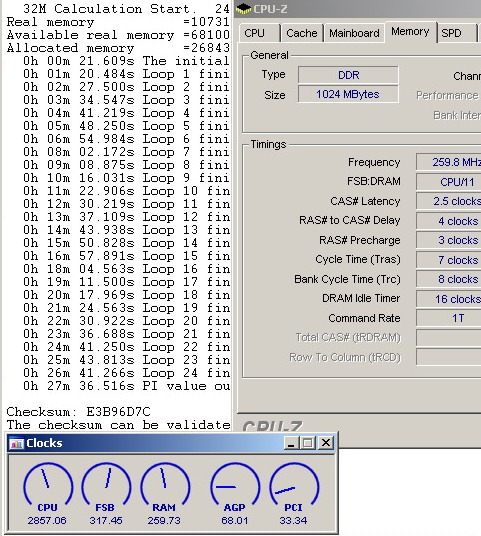The height and width of the screenshot is (536, 481).
Task: Click the Clocks window title bar
Action: pos(171,443)
